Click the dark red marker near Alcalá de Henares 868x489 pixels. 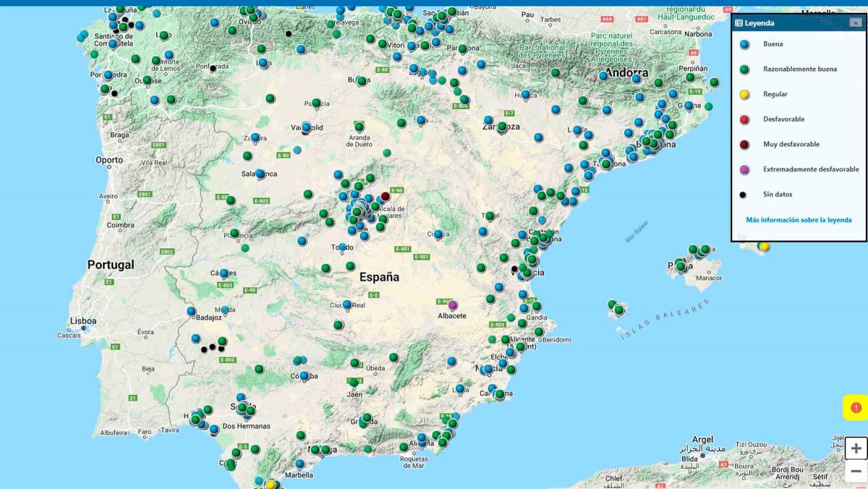click(386, 196)
